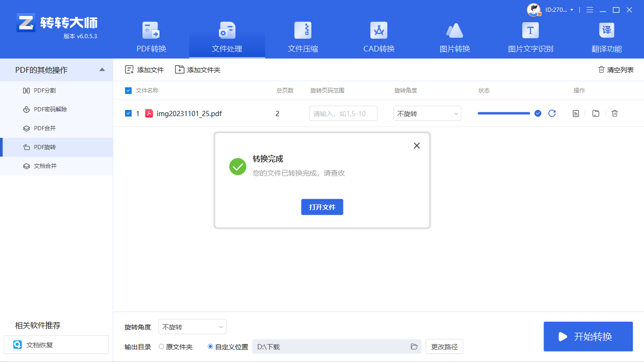Click the re-convert refresh icon
This screenshot has height=362, width=644.
pos(552,113)
